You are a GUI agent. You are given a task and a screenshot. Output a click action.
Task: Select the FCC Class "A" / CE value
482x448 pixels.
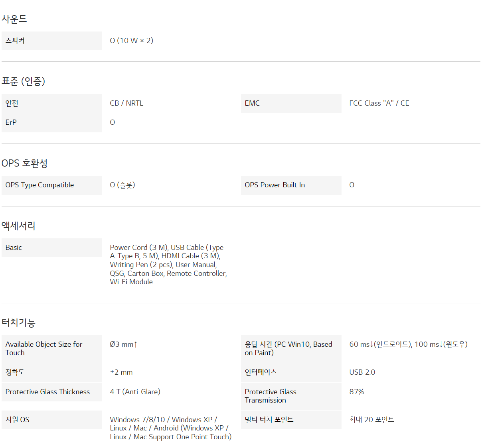pos(379,103)
